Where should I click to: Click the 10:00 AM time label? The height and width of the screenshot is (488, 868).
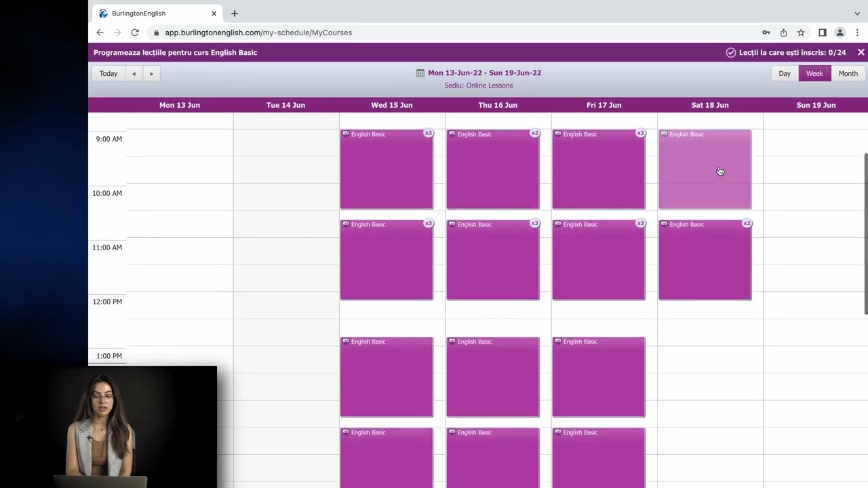click(107, 193)
